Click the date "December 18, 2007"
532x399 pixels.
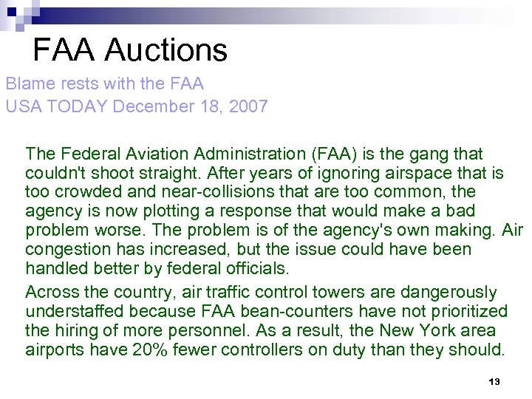(x=191, y=106)
